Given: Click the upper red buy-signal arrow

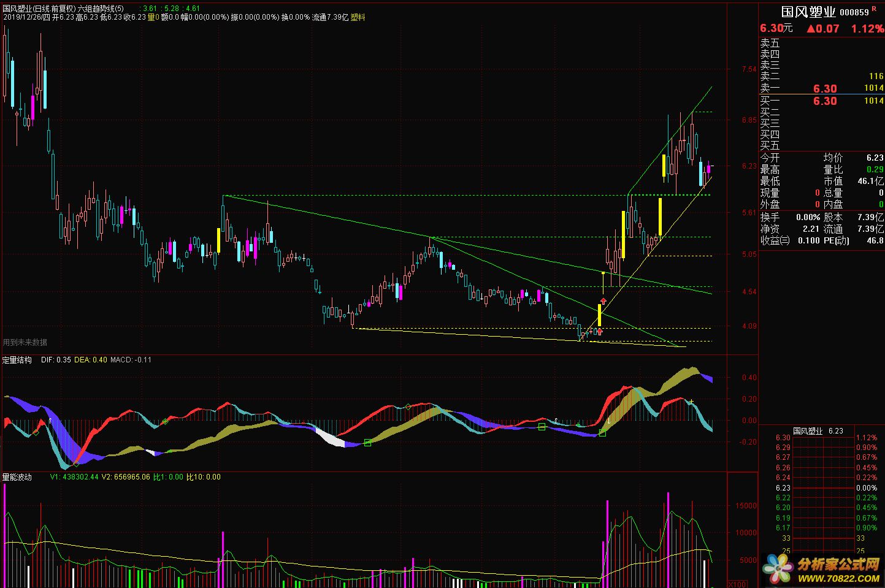Looking at the screenshot, I should pyautogui.click(x=603, y=300).
